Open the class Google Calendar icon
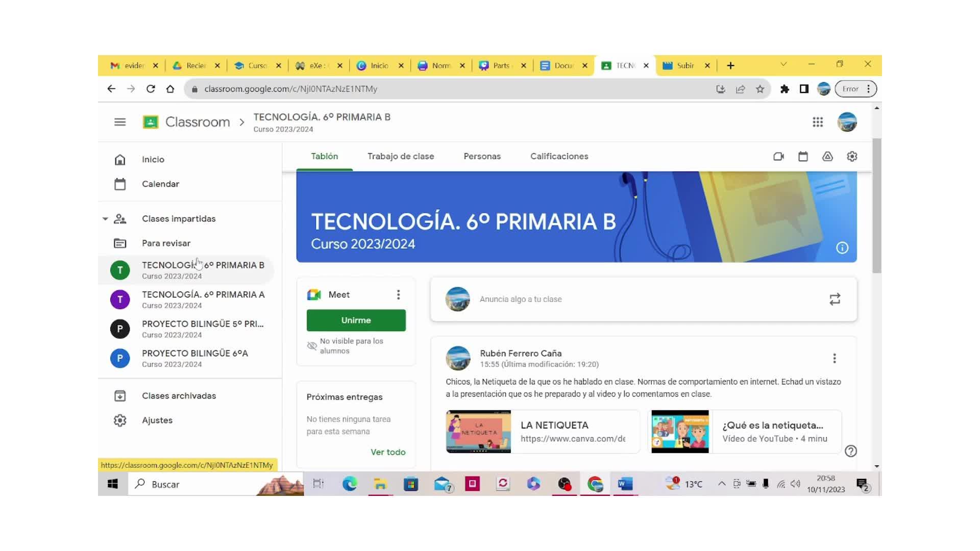Viewport: 980px width, 551px height. (x=803, y=157)
